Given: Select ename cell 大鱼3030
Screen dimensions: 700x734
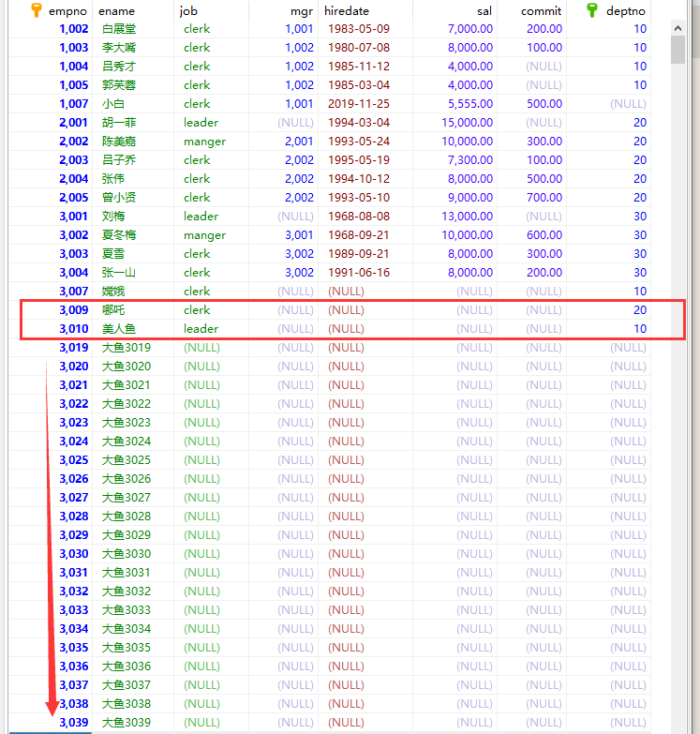Looking at the screenshot, I should pos(133,553).
